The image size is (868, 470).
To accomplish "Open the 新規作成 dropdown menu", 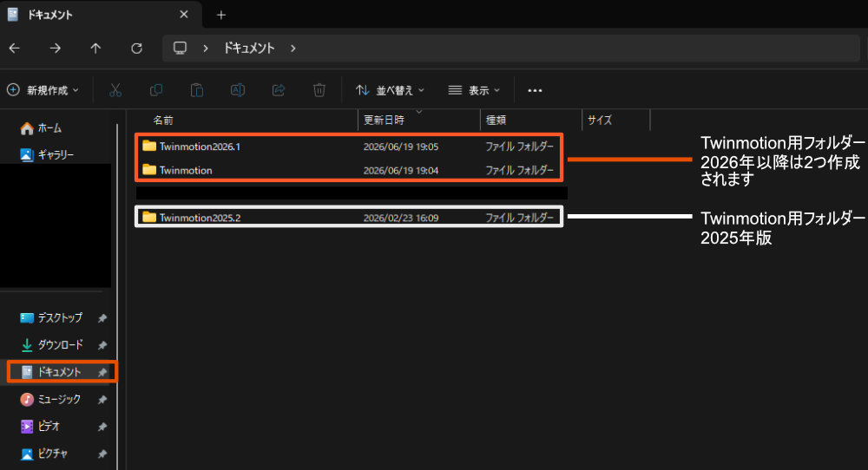I will [43, 90].
